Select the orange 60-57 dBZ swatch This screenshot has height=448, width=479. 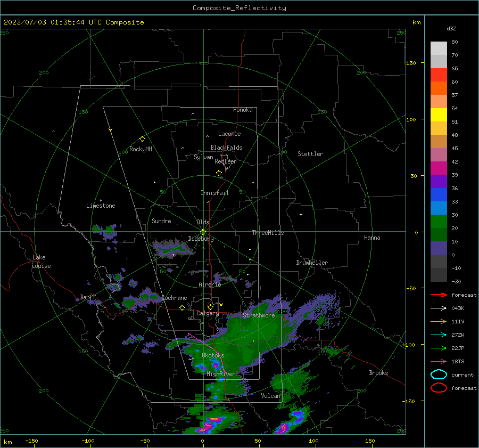(439, 88)
